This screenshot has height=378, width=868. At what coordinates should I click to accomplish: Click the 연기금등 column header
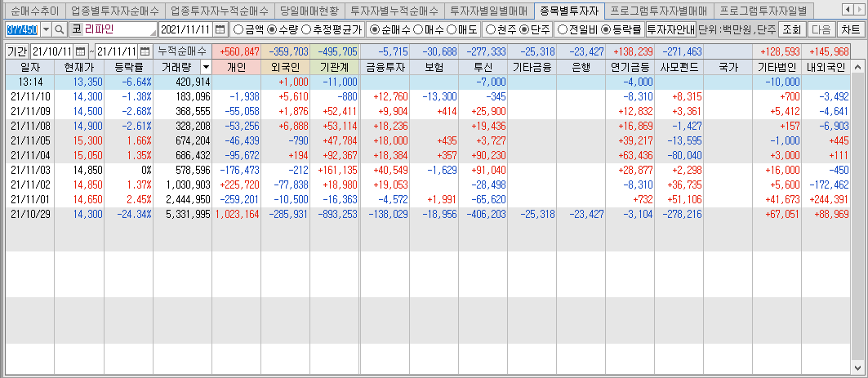[x=630, y=68]
